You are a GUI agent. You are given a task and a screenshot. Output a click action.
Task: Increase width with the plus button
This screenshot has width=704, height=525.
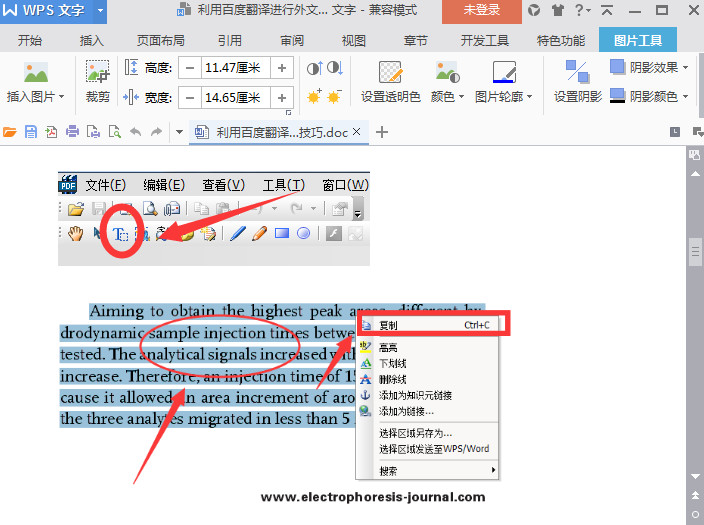(282, 97)
